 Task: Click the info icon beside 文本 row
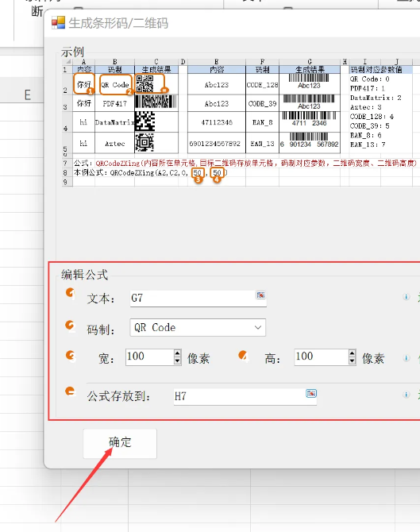click(406, 297)
